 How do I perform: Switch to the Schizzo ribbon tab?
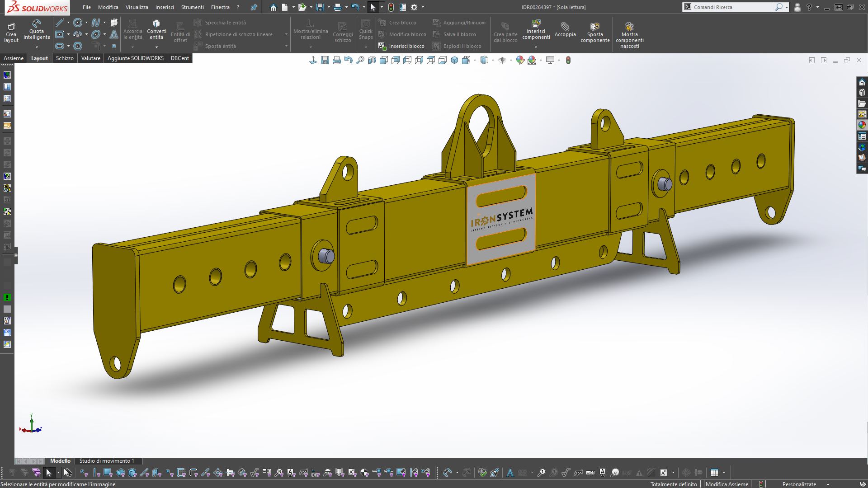click(x=65, y=58)
